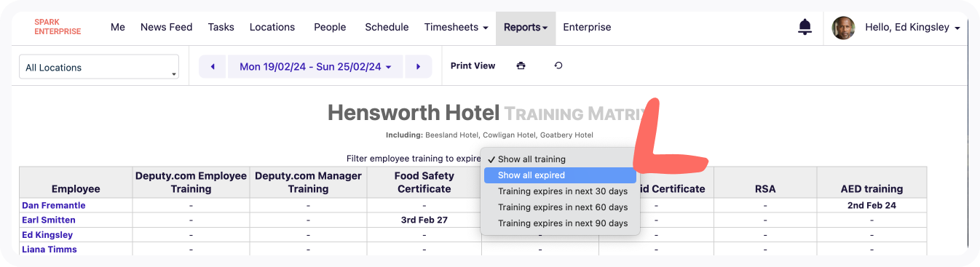
Task: Choose Training expires in next 60 days
Action: pyautogui.click(x=560, y=207)
